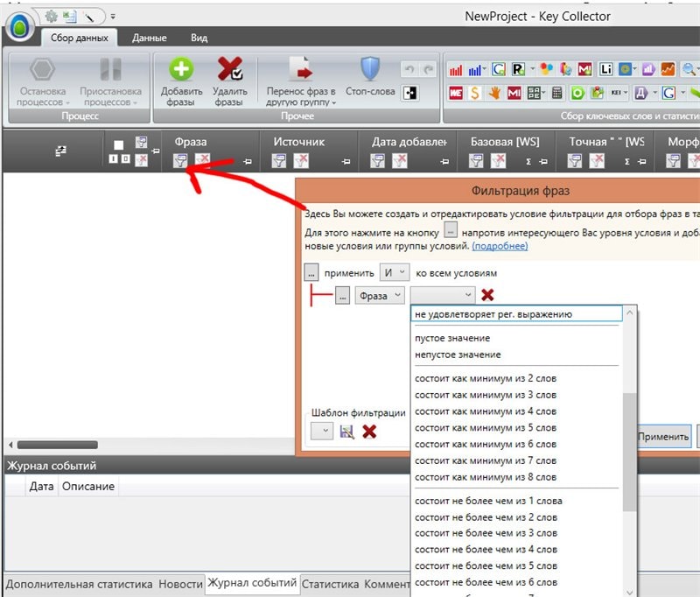Viewport: 700px width, 597px height.
Task: Open the Фраза field dropdown in the condition
Action: pyautogui.click(x=380, y=296)
